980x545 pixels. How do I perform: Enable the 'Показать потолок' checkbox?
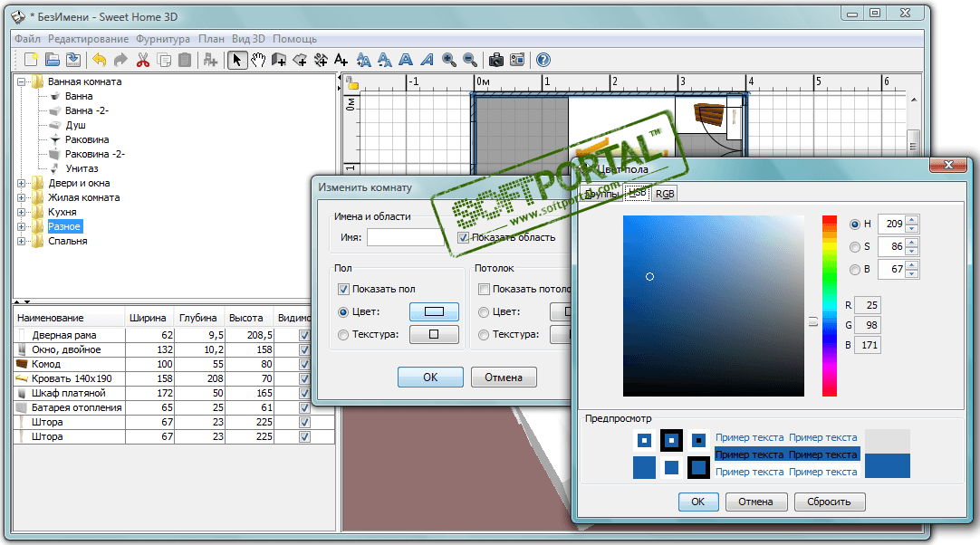tap(483, 290)
